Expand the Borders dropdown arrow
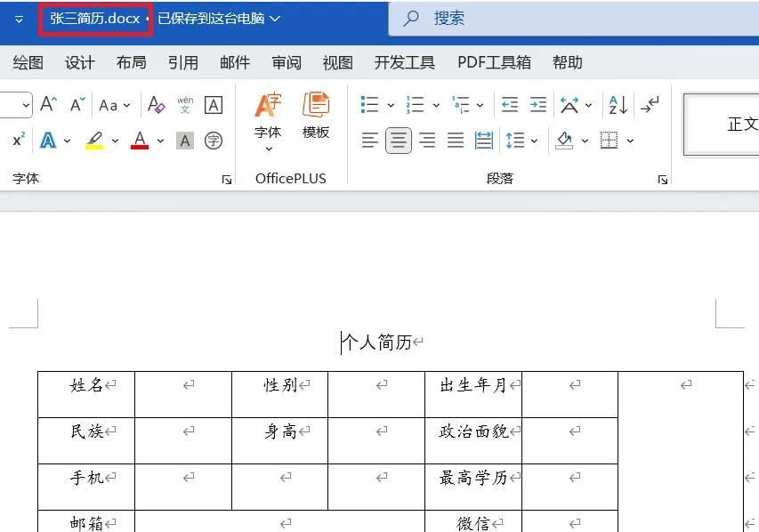Viewport: 759px width, 532px height. point(630,141)
